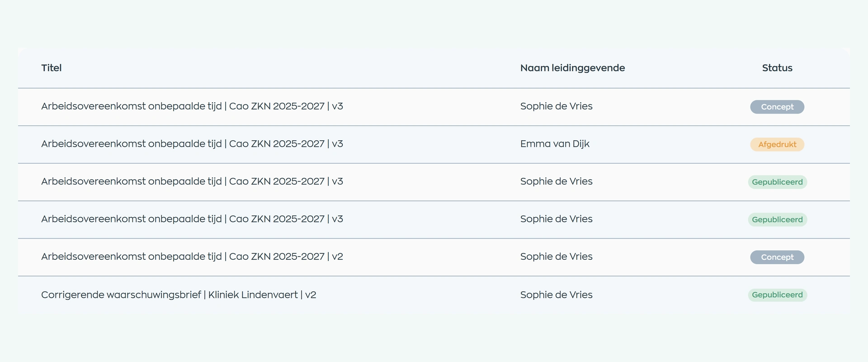The height and width of the screenshot is (362, 868).
Task: Open the Arbeidsovereenkomst title ending in v2
Action: pos(192,257)
